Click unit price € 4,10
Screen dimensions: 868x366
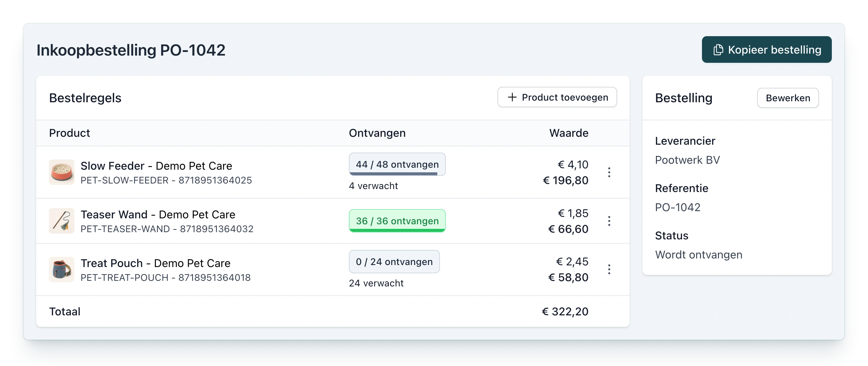point(573,164)
